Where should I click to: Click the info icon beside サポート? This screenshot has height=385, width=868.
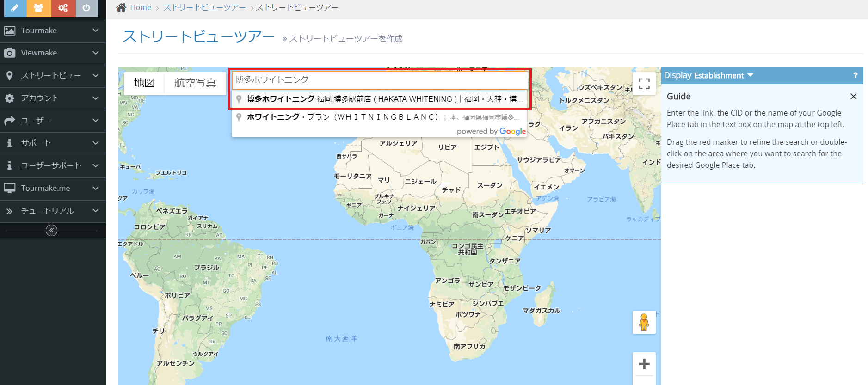(x=9, y=143)
